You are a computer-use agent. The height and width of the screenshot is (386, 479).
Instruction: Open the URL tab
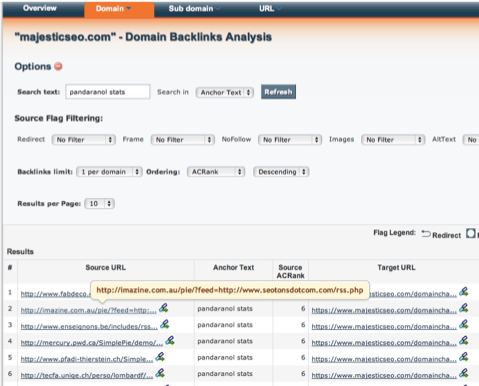pyautogui.click(x=270, y=9)
